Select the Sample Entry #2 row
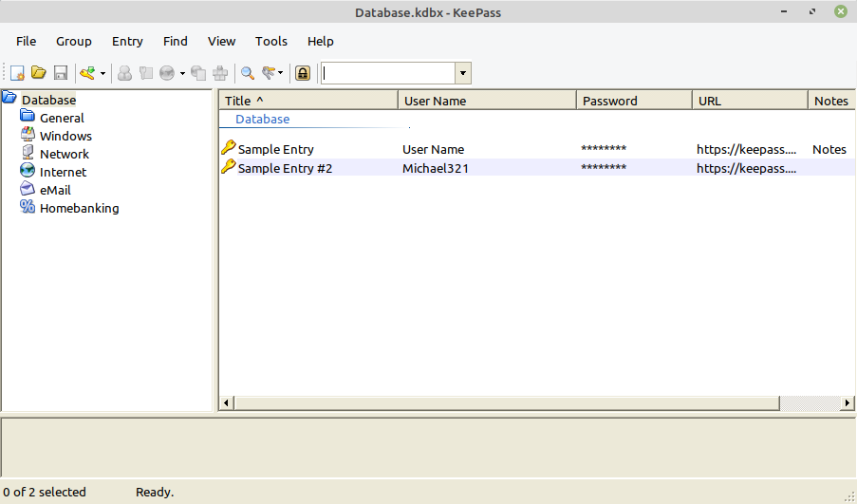 [x=537, y=168]
